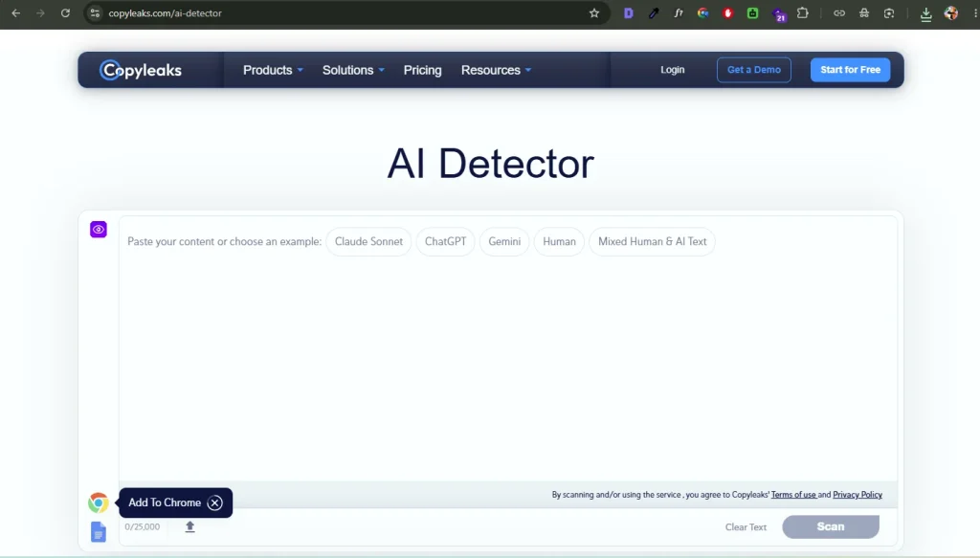Open the purple D extension icon
Image resolution: width=980 pixels, height=558 pixels.
click(x=629, y=12)
